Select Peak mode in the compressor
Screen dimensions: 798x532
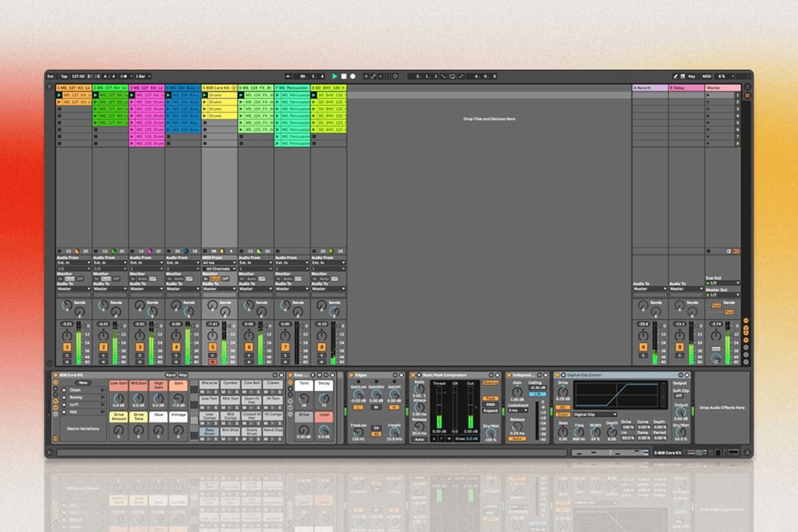click(490, 398)
